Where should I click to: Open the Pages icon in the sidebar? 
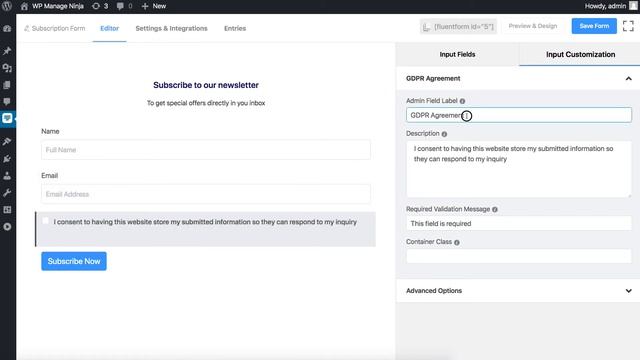click(x=7, y=85)
